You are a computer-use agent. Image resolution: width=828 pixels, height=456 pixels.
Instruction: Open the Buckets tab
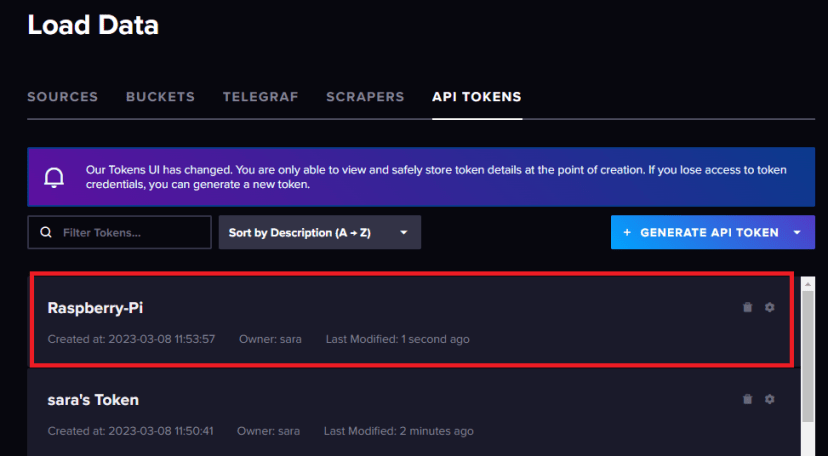click(x=160, y=97)
